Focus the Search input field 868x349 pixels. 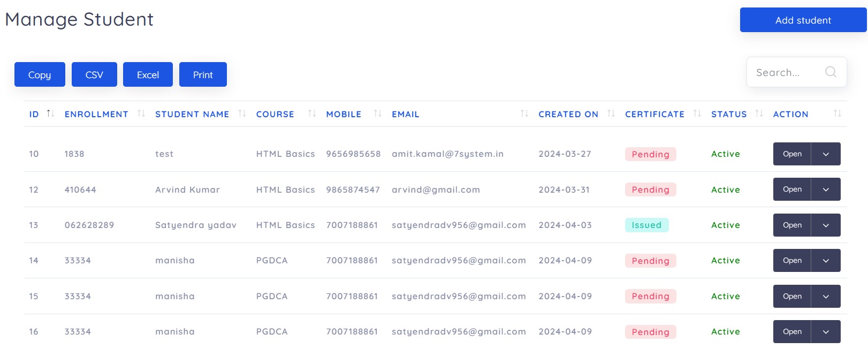(784, 72)
